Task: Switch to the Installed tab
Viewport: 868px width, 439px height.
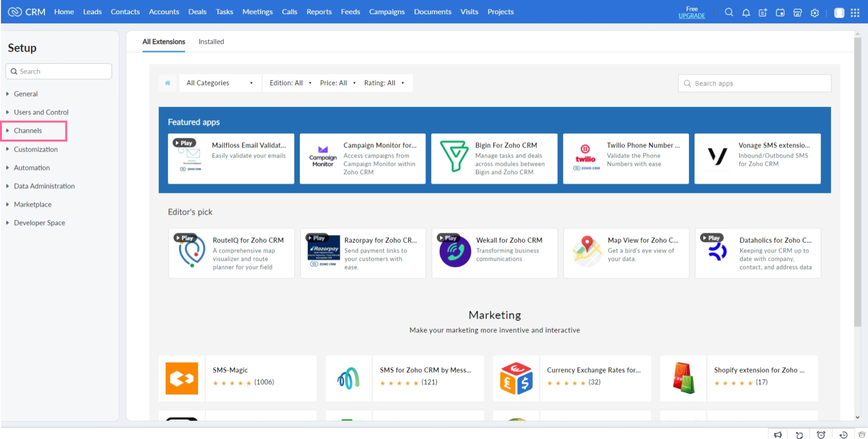Action: pyautogui.click(x=211, y=42)
